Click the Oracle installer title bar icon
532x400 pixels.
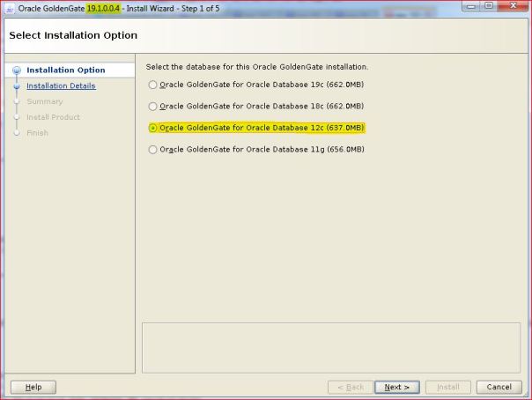[x=9, y=9]
